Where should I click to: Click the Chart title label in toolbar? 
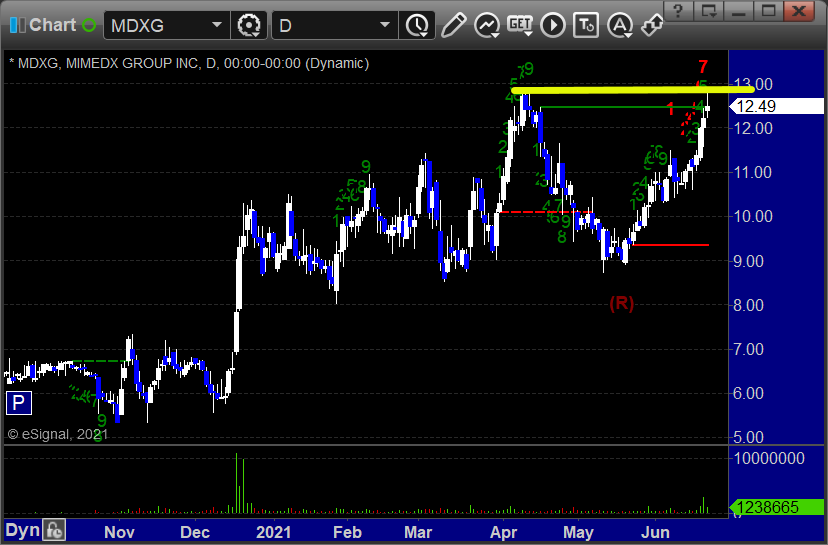(52, 25)
